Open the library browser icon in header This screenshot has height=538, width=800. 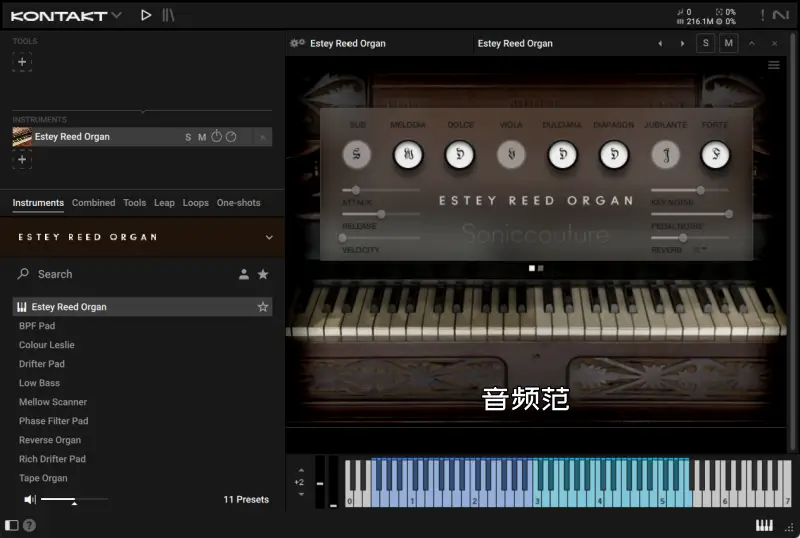click(168, 15)
